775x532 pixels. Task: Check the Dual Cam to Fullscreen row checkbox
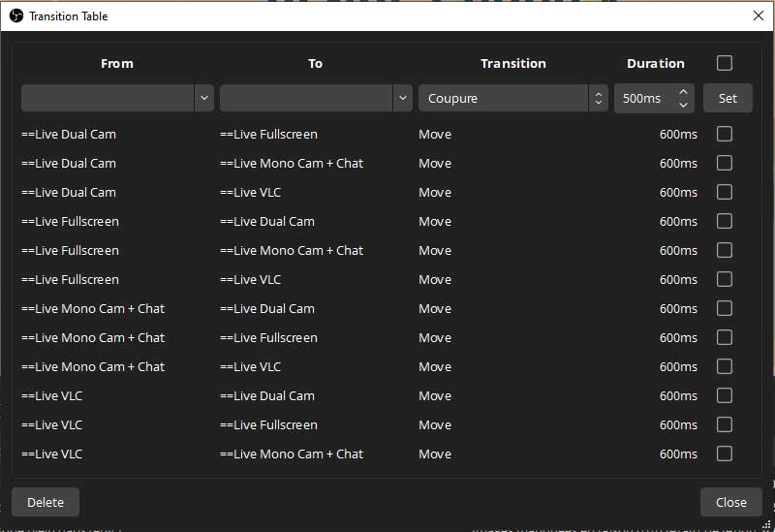pos(725,135)
